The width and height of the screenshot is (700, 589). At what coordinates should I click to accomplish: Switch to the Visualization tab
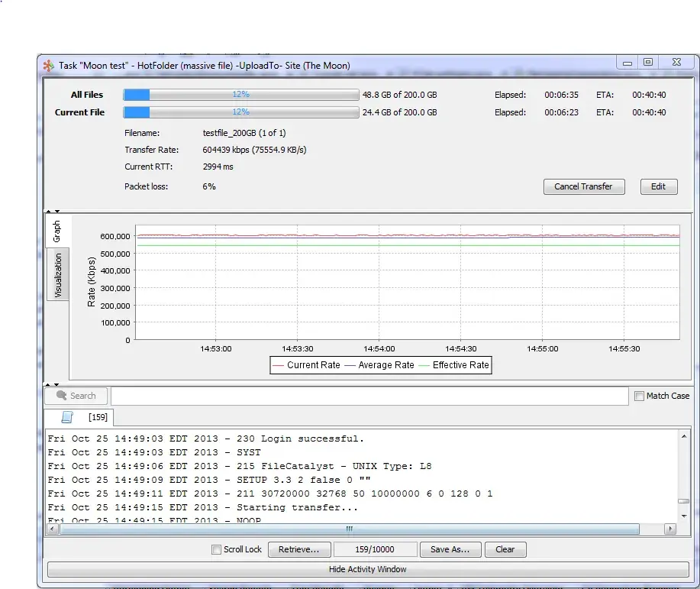tap(58, 275)
